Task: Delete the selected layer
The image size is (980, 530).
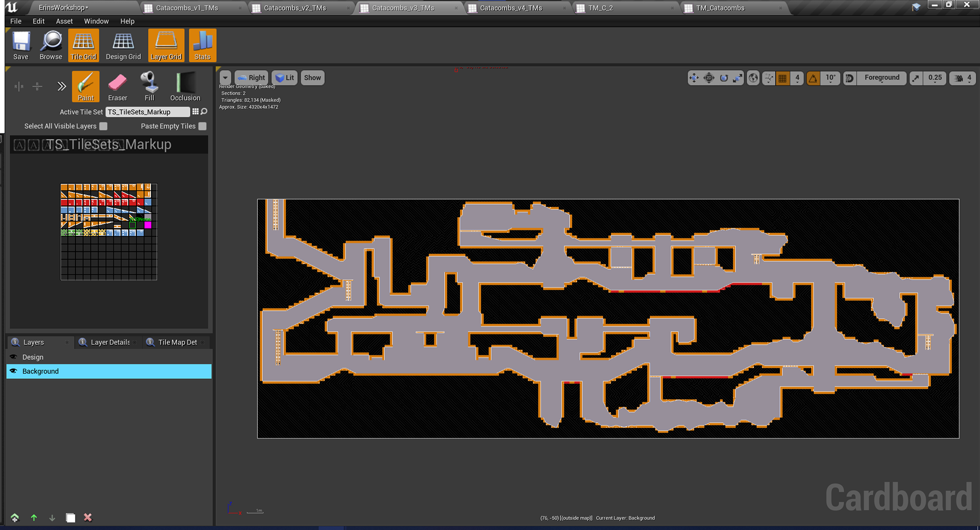Action: (x=88, y=518)
